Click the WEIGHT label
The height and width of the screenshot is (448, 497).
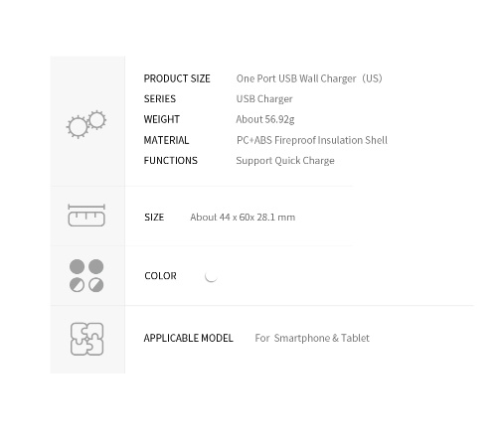pyautogui.click(x=162, y=119)
